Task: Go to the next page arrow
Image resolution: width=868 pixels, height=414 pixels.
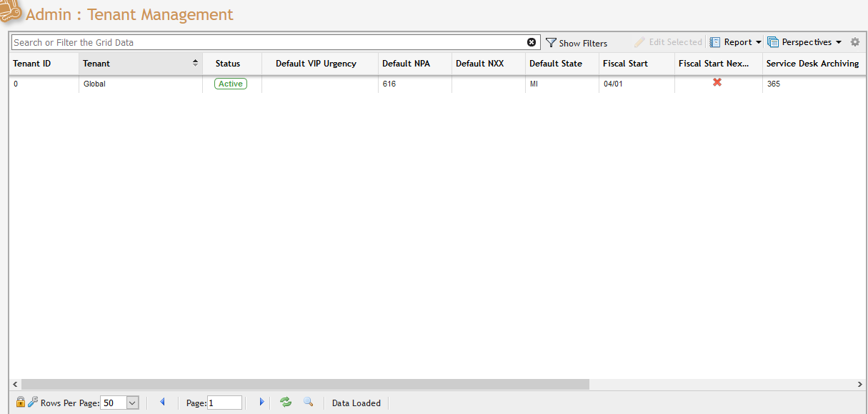Action: point(261,403)
